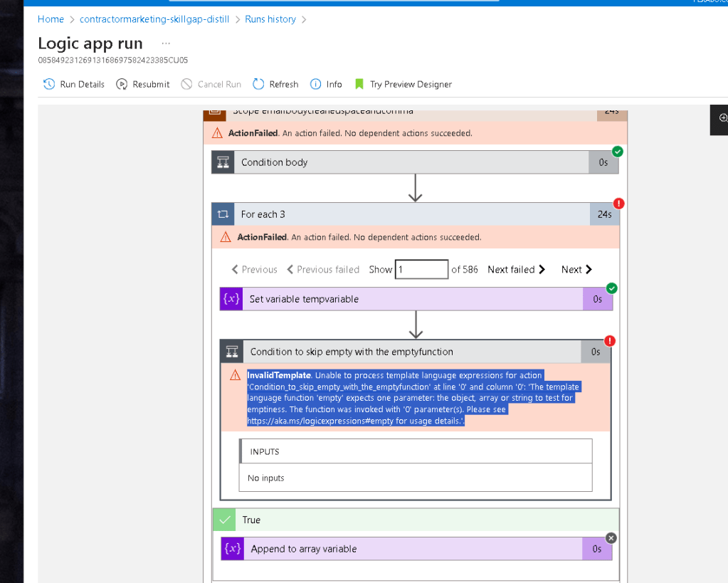The image size is (728, 583).
Task: Click the warning icon in For each 3 error
Action: tap(226, 237)
